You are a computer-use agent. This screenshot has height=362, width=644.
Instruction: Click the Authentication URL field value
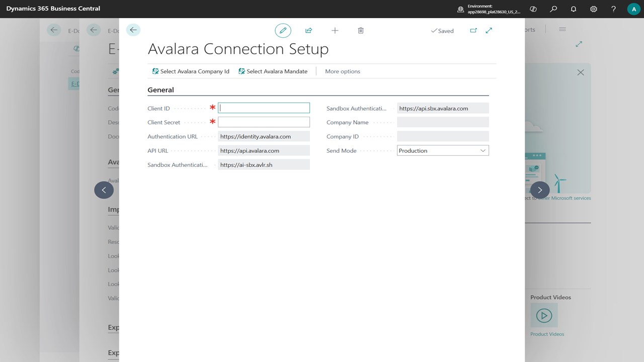pos(264,136)
